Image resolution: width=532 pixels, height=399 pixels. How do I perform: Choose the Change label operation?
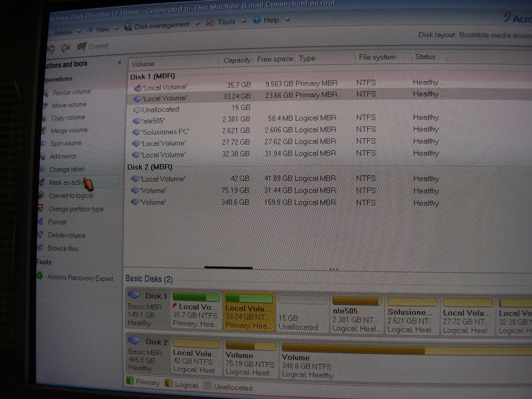click(66, 169)
